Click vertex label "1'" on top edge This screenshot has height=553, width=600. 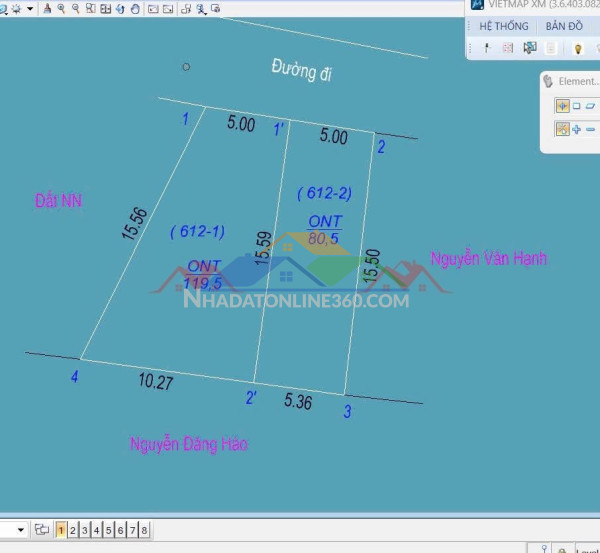point(278,129)
